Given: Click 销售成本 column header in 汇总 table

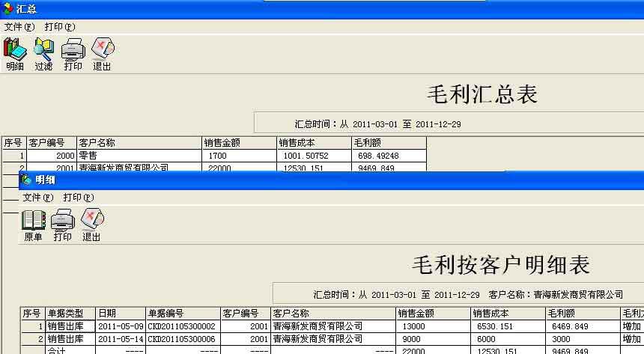Looking at the screenshot, I should point(315,143).
